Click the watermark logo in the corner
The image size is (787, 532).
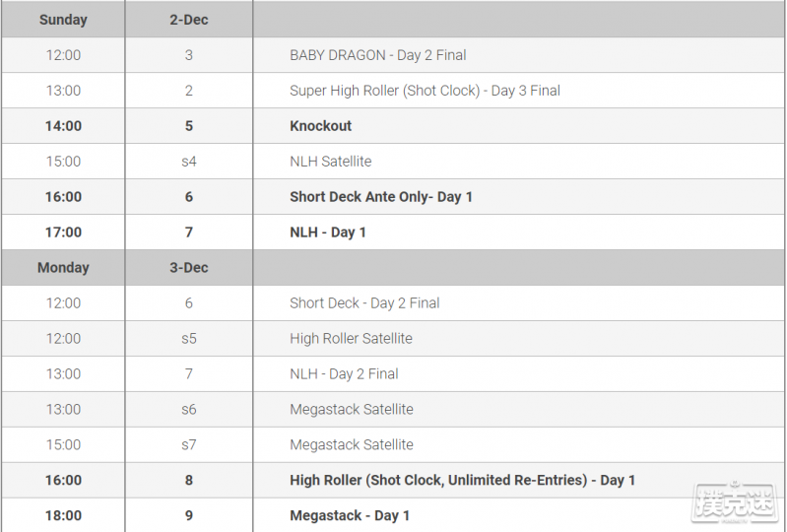(x=736, y=503)
